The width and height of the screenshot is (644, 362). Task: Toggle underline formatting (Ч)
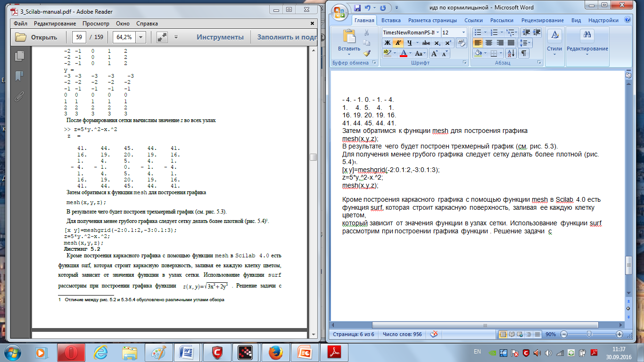[x=409, y=43]
